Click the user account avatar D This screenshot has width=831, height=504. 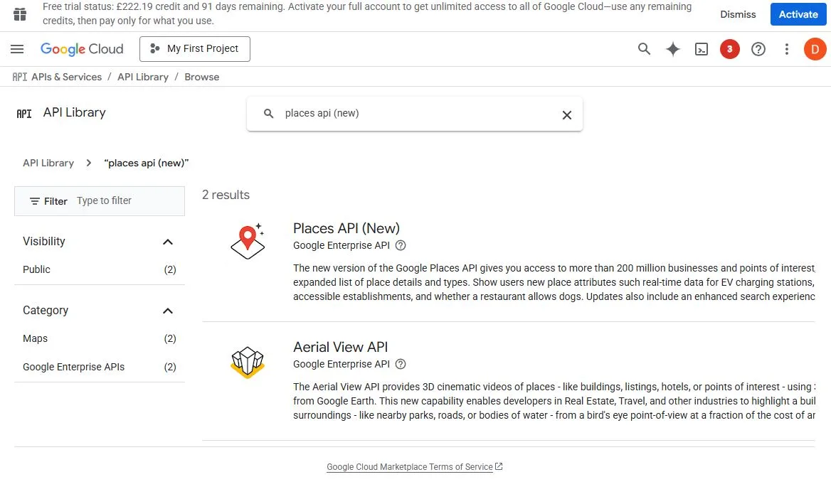click(815, 49)
